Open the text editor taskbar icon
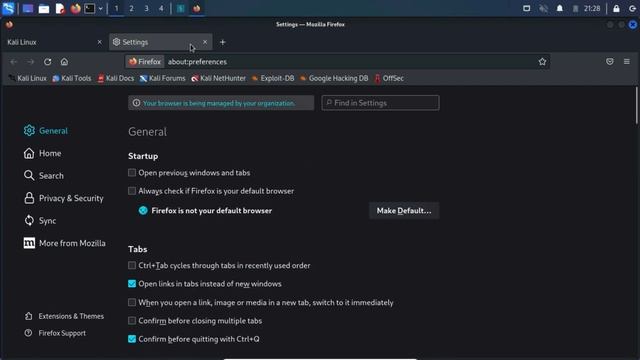 [60, 8]
